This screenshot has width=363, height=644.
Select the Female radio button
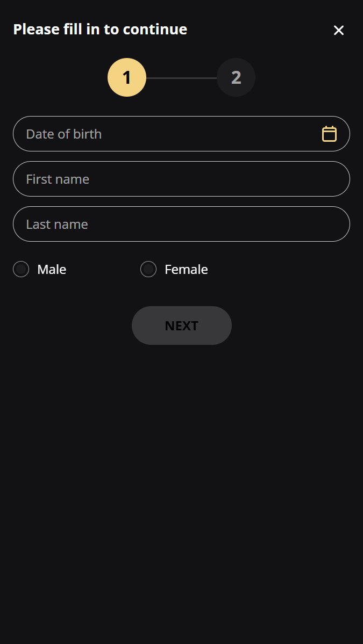(148, 269)
